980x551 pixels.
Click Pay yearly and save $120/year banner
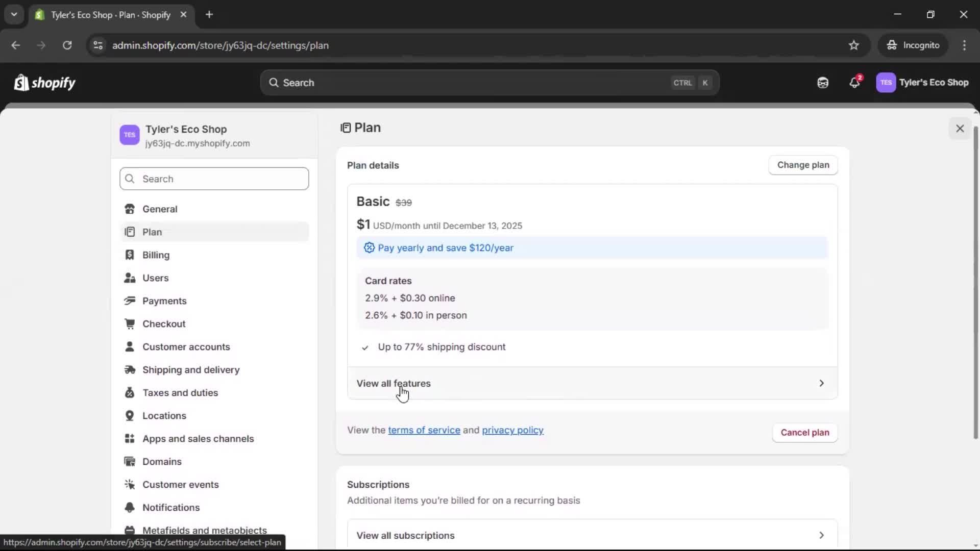(592, 248)
